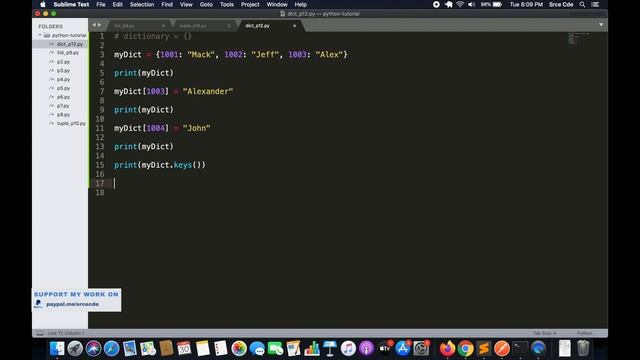The width and height of the screenshot is (640, 360).
Task: Open Spotlight search magnifier icon
Action: click(582, 4)
